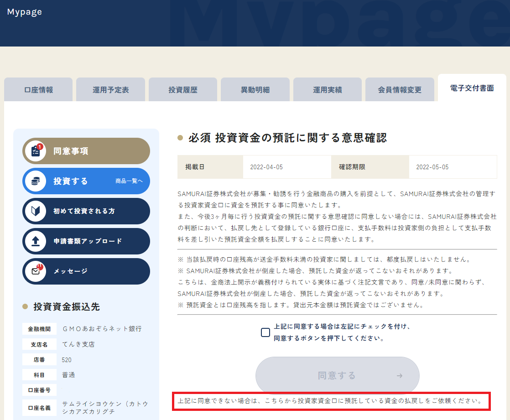The width and height of the screenshot is (510, 420).
Task: Click the envelope icon beside メッセージ
Action: click(35, 271)
